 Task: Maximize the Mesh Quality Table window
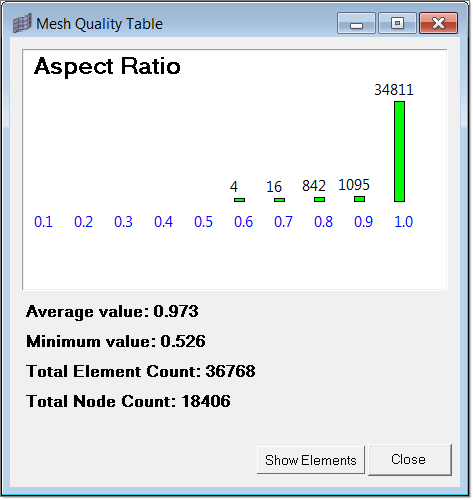[x=397, y=23]
